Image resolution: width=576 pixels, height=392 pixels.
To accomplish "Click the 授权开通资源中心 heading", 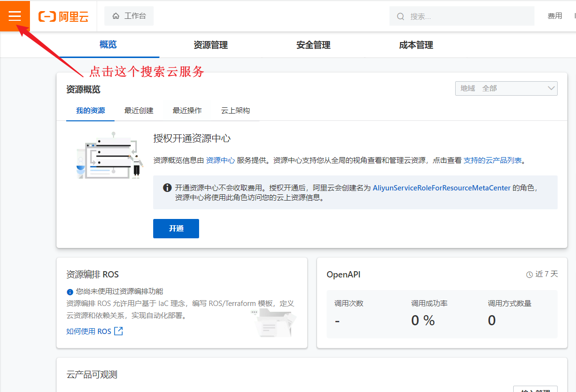I will click(x=192, y=139).
